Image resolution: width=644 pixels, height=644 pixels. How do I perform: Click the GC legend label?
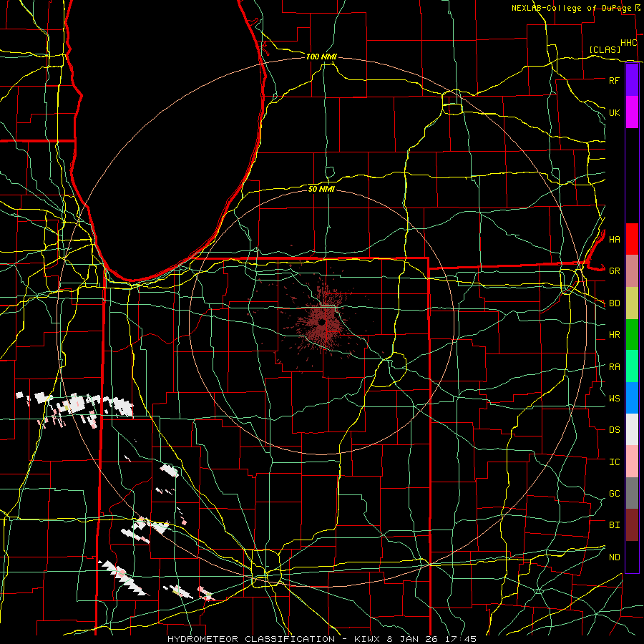click(x=615, y=493)
